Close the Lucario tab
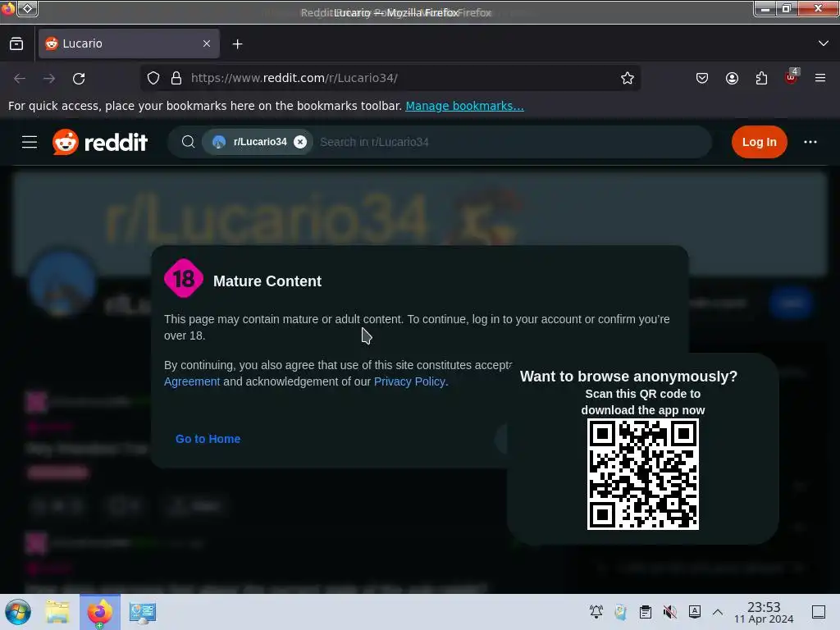This screenshot has height=630, width=840. [x=207, y=43]
